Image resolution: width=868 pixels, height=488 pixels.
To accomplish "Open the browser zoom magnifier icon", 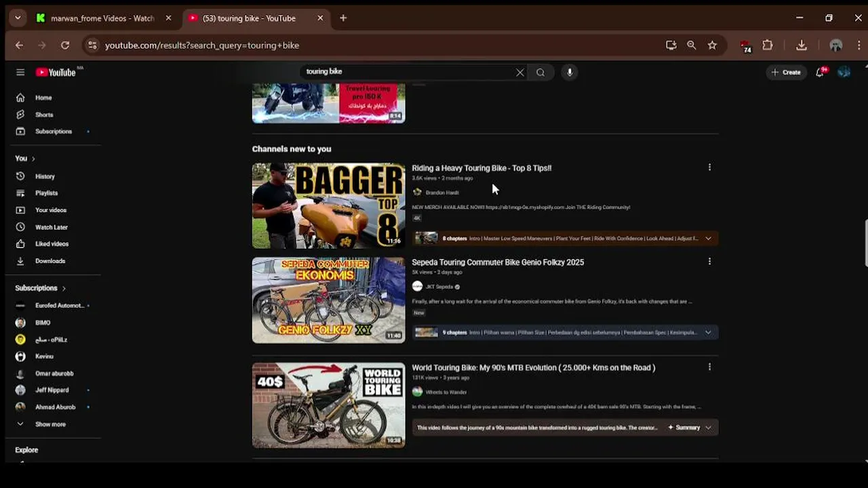I will (x=691, y=45).
